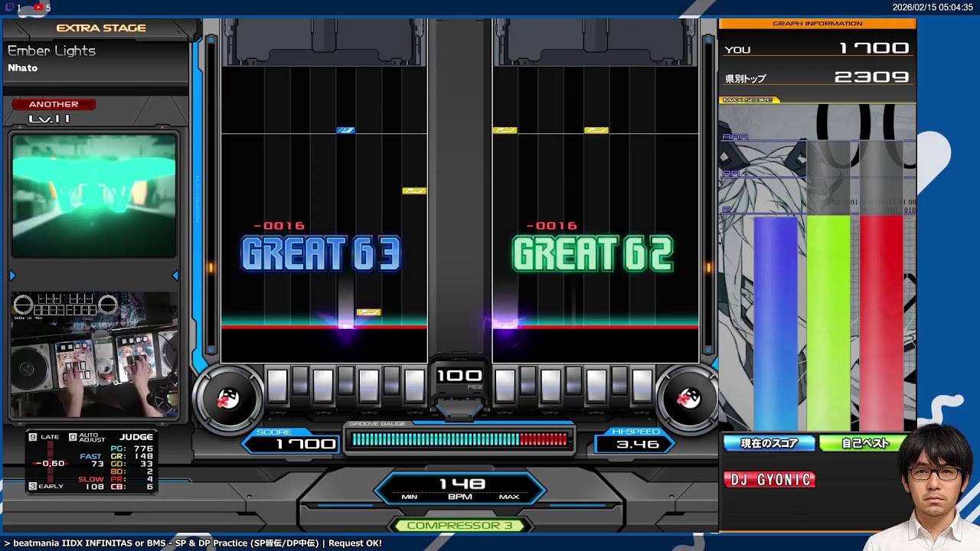Click the yellow note above GREAT 63
The image size is (980, 551).
pyautogui.click(x=414, y=191)
